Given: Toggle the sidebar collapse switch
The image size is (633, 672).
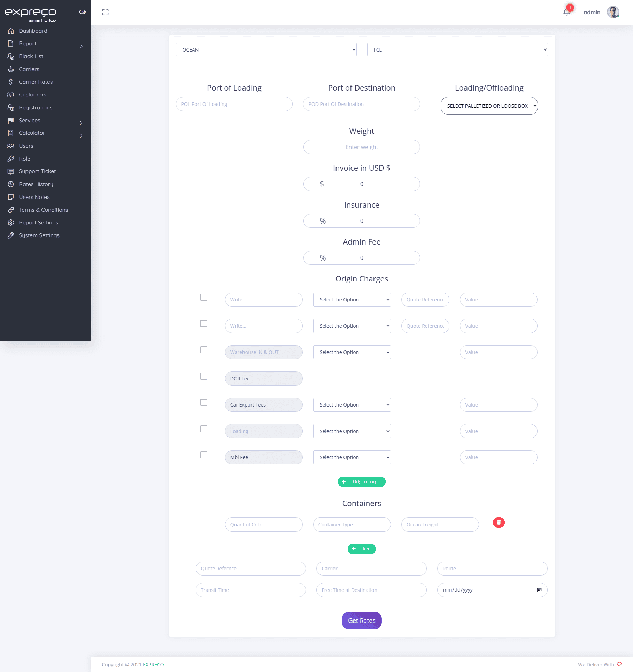Looking at the screenshot, I should [82, 12].
